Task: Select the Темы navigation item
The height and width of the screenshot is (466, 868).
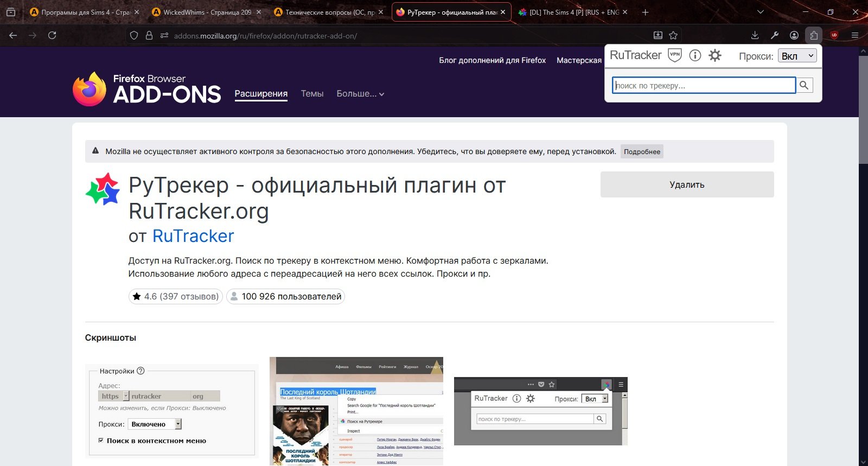Action: [x=312, y=94]
